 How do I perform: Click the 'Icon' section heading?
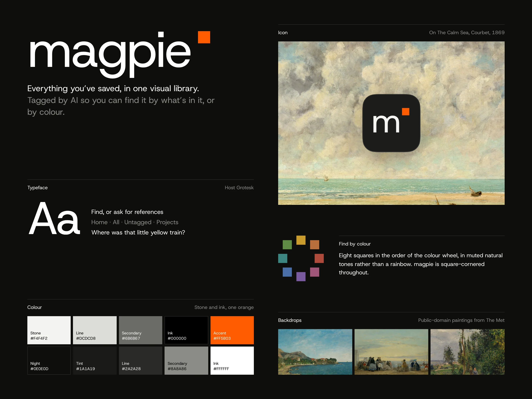click(283, 32)
